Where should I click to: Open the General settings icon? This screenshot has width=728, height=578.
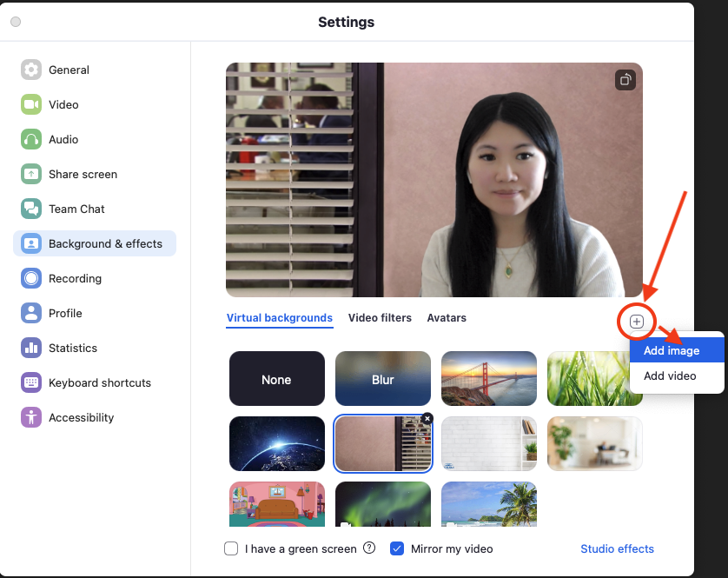(31, 70)
